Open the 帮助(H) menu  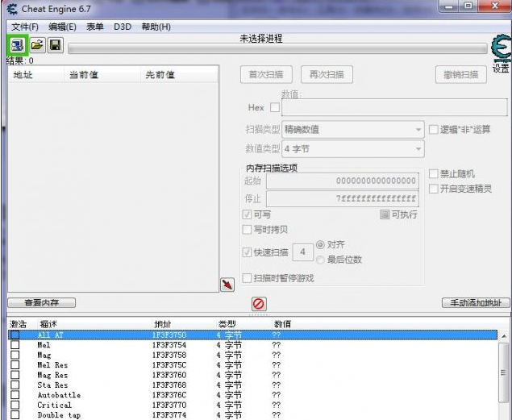156,27
